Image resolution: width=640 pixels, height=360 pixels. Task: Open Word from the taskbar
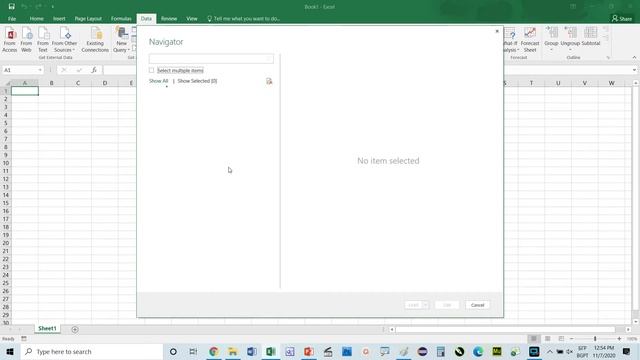pyautogui.click(x=251, y=351)
